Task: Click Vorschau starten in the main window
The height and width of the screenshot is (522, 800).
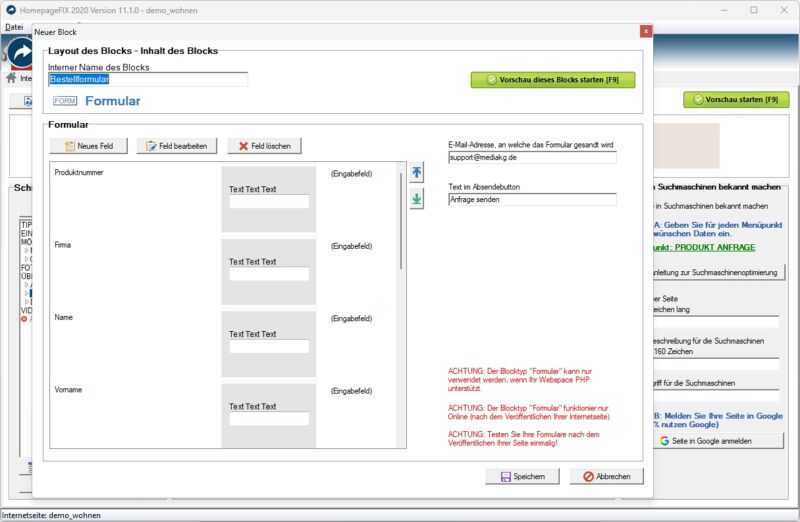Action: 736,100
